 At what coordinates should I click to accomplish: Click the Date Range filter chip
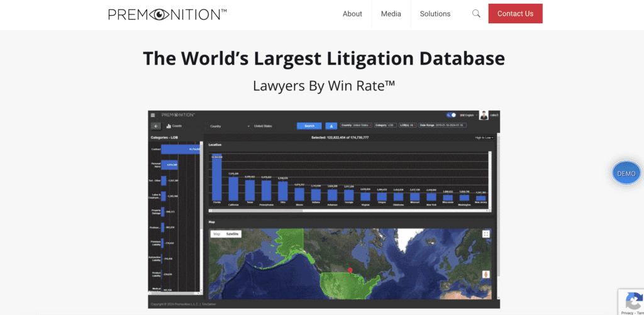click(443, 125)
